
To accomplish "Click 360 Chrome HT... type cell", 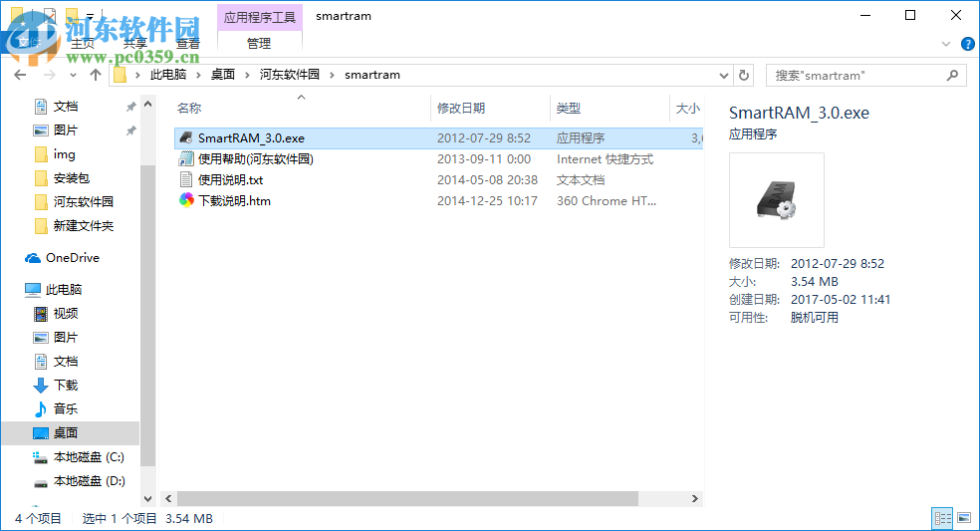I will tap(607, 201).
